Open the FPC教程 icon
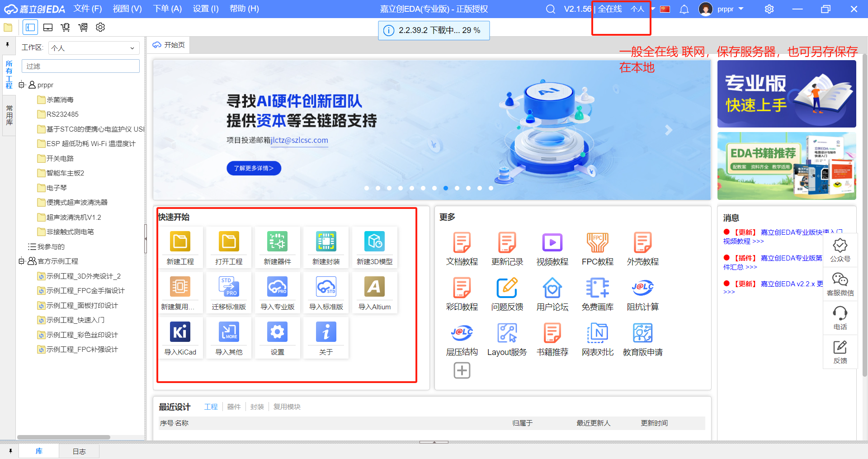This screenshot has height=459, width=868. (598, 242)
